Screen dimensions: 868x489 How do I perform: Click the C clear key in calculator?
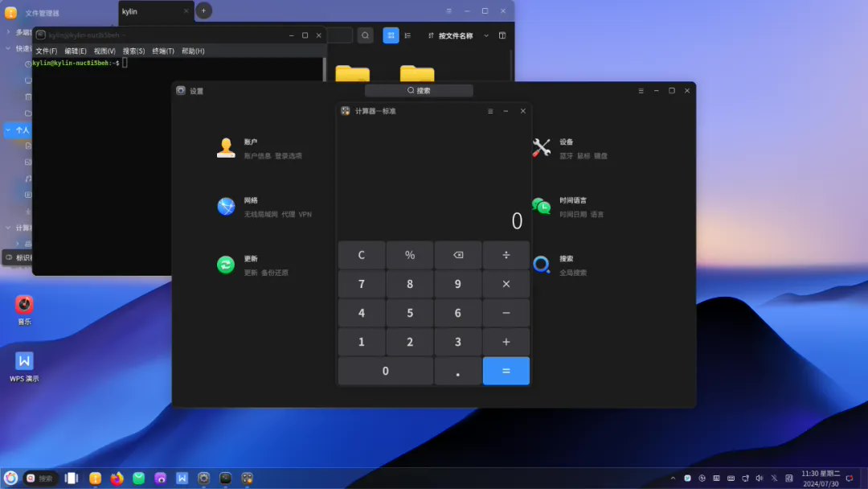(x=362, y=255)
